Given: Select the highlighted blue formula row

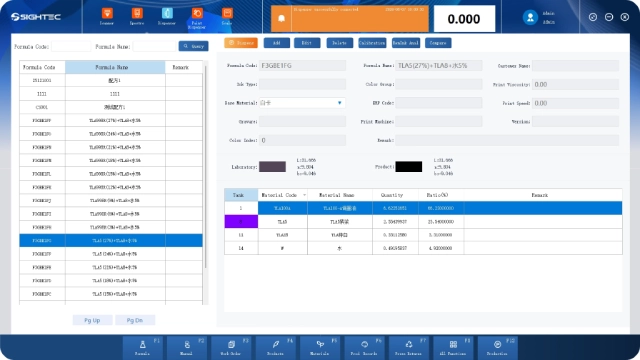Looking at the screenshot, I should [111, 240].
